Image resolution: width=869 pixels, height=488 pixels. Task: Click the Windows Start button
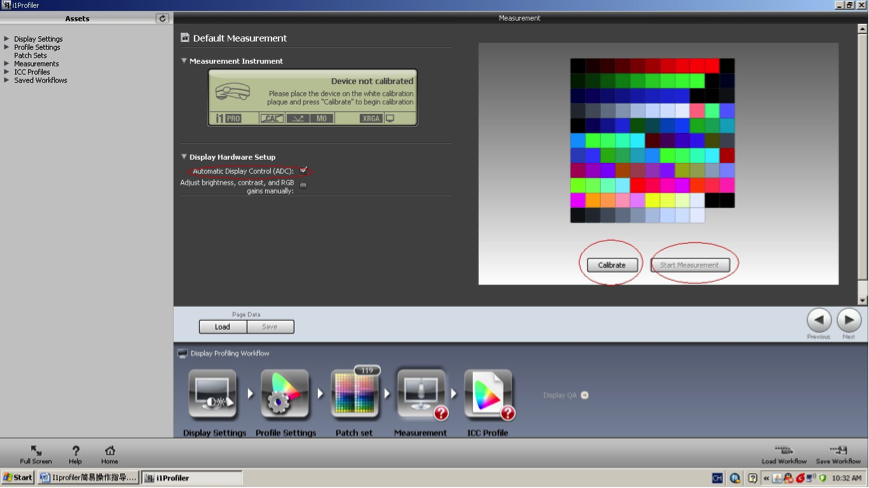click(18, 478)
